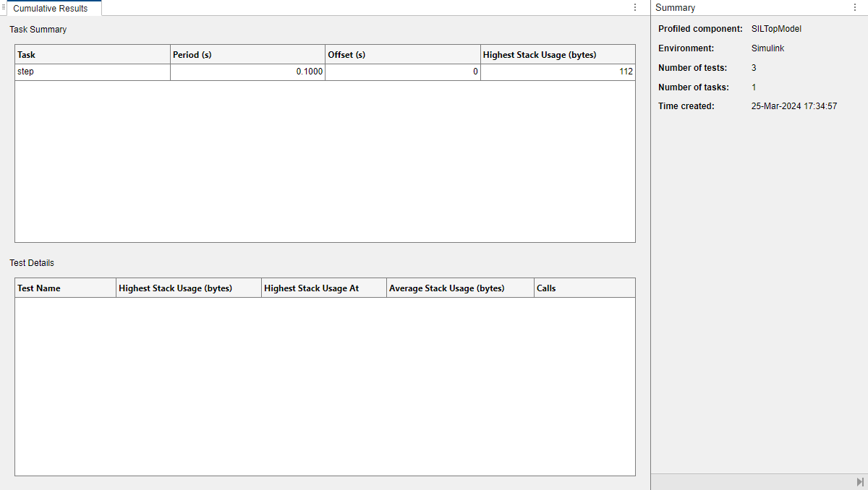868x490 pixels.
Task: Click Test Details' Highest Stack Usage (bytes) header
Action: 188,288
